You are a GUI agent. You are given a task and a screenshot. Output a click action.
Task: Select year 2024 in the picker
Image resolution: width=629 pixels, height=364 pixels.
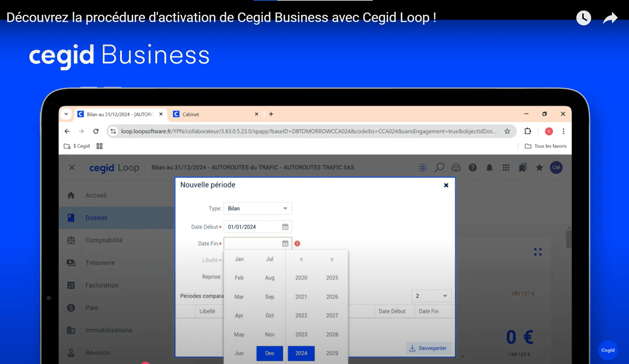tap(301, 353)
